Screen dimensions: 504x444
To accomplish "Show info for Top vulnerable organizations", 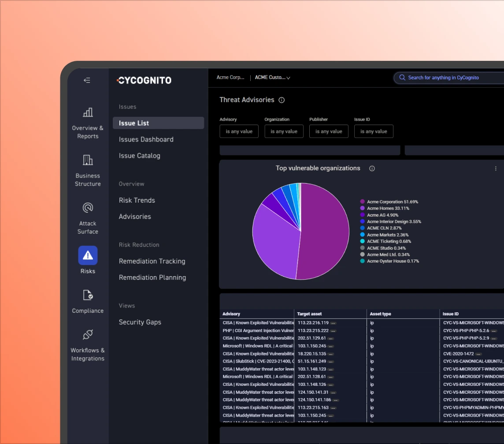I will pyautogui.click(x=372, y=168).
